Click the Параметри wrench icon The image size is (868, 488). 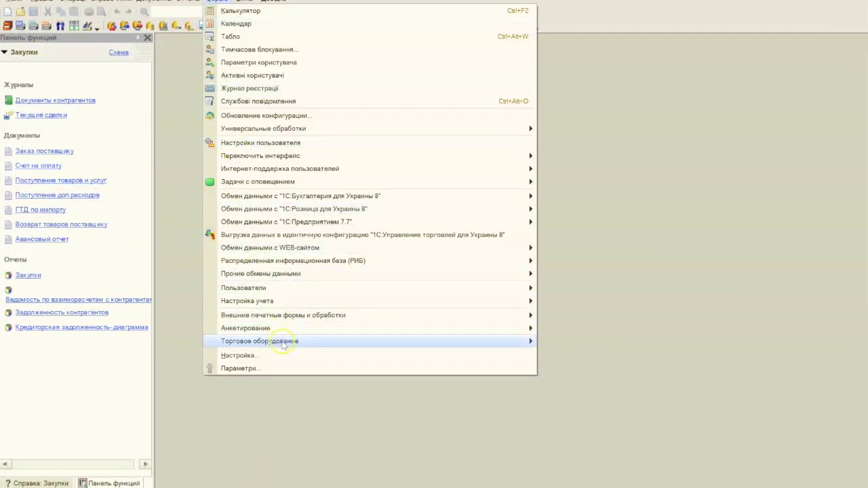tap(210, 368)
